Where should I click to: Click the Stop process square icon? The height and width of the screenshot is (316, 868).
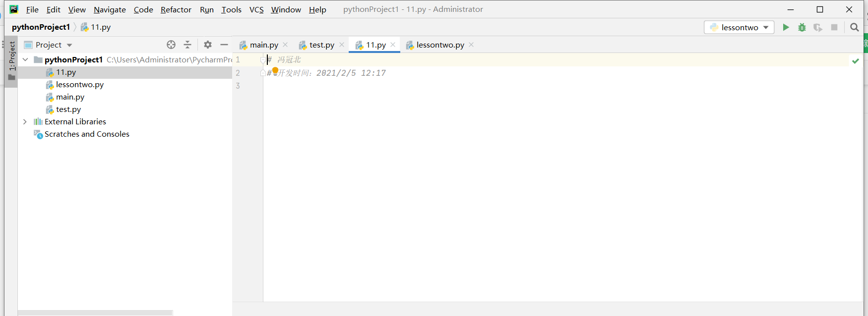point(834,27)
